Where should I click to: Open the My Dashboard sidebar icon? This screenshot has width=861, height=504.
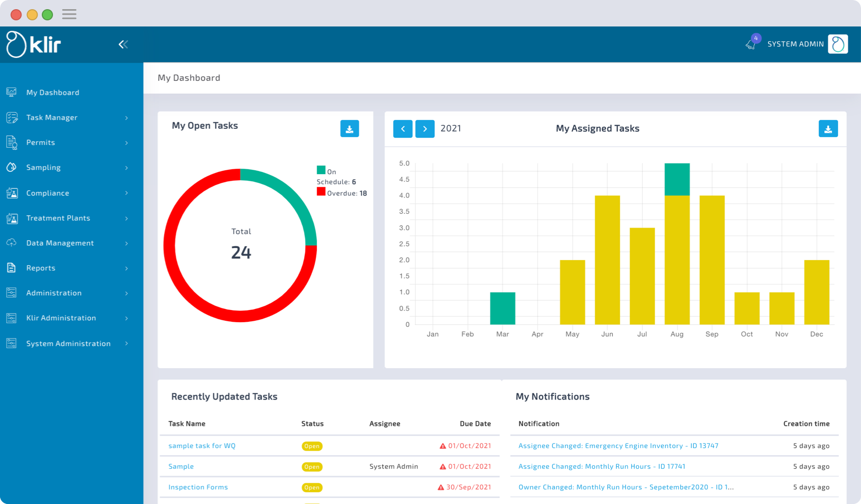point(11,92)
